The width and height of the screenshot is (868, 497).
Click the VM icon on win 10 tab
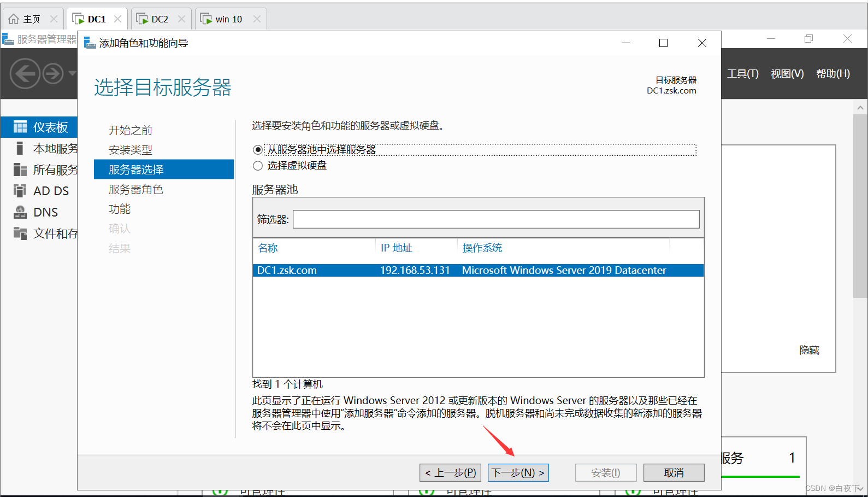206,19
